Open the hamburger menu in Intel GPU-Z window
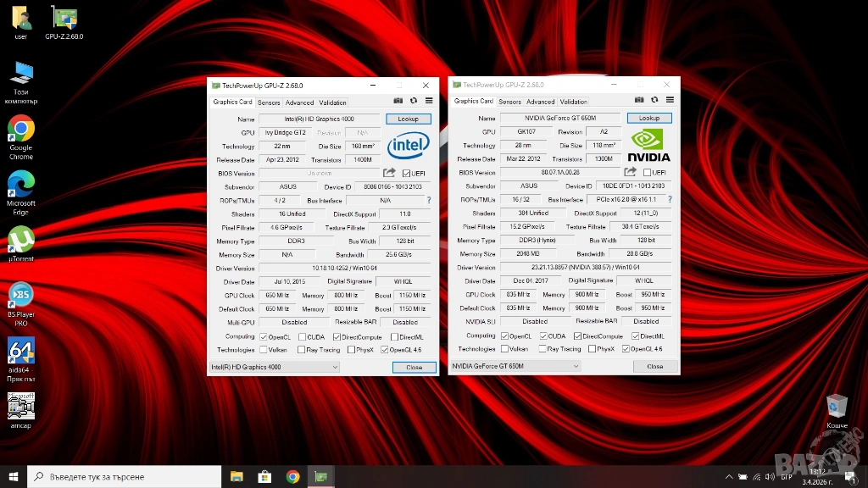 click(429, 102)
